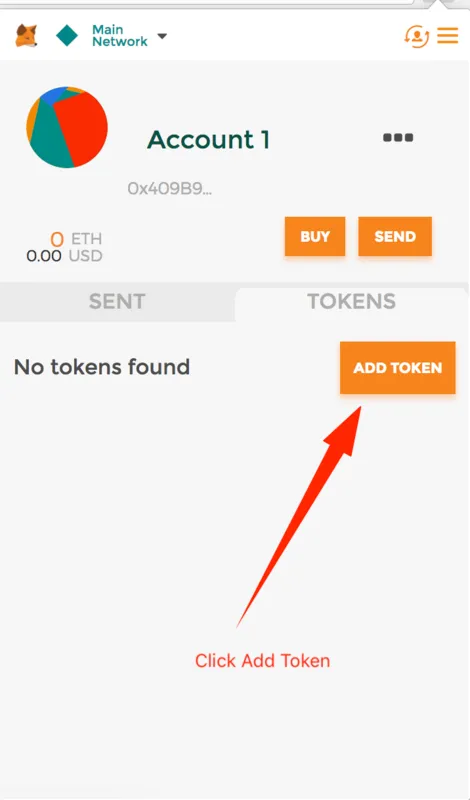Viewport: 470px width, 800px height.
Task: Click the 0.00 USD balance
Action: coord(64,256)
